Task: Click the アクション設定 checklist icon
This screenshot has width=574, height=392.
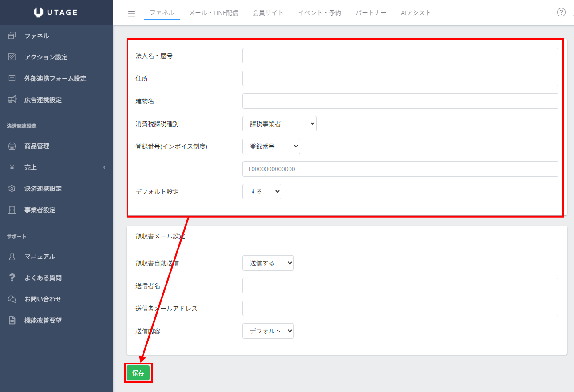Action: pos(12,57)
